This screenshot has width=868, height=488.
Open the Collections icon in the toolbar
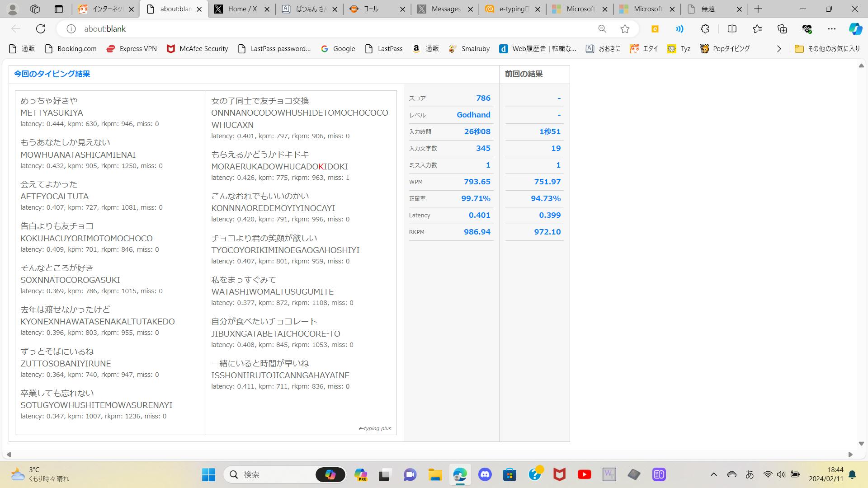coord(782,29)
